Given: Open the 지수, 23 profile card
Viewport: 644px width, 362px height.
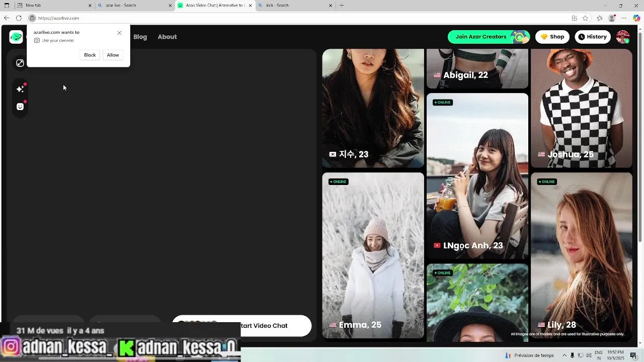Looking at the screenshot, I should pos(373,108).
